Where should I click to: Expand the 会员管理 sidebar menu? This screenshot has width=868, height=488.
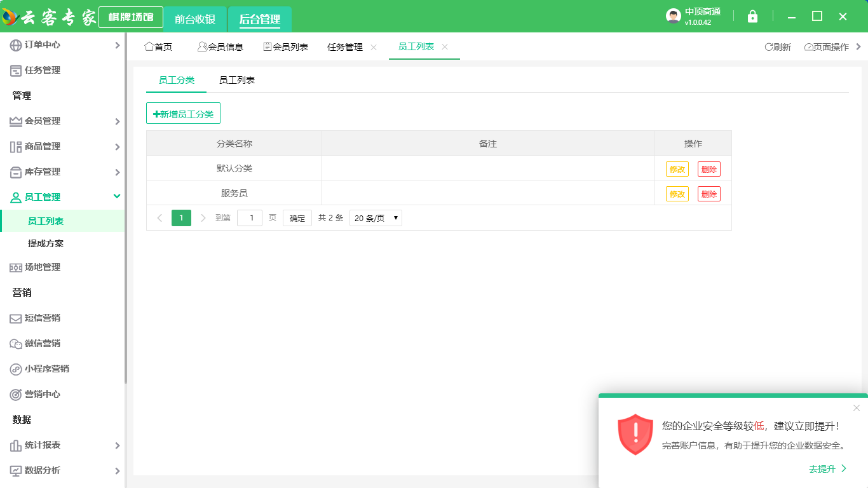pyautogui.click(x=117, y=121)
